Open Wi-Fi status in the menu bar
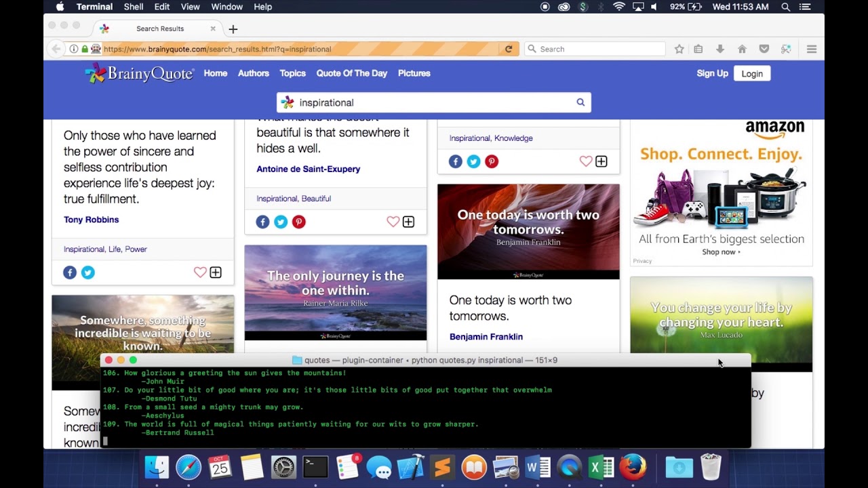The height and width of the screenshot is (488, 868). 618,7
